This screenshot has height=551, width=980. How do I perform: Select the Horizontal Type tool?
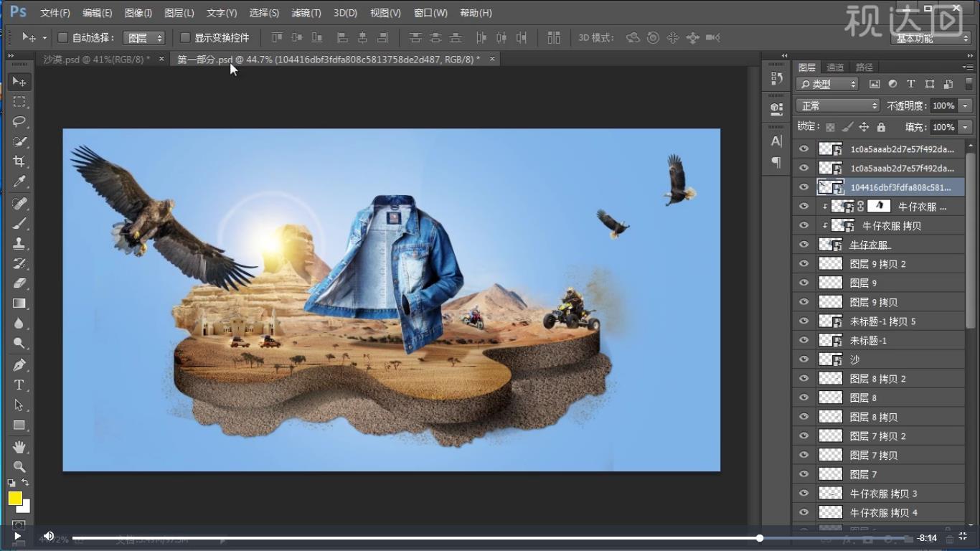point(19,385)
